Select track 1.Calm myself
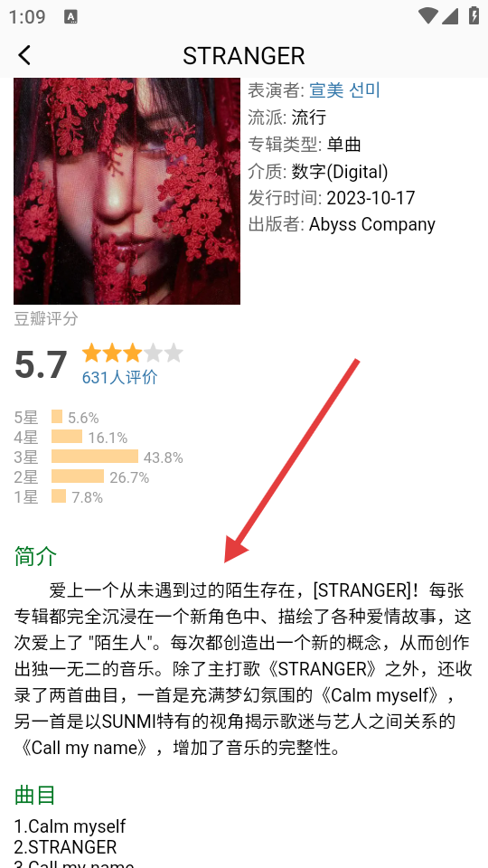Image resolution: width=488 pixels, height=868 pixels. (70, 826)
